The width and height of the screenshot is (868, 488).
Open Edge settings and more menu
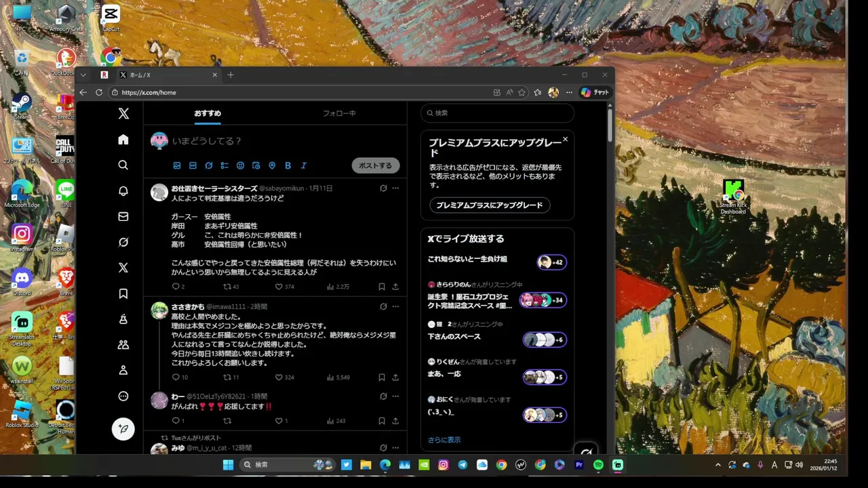(569, 93)
